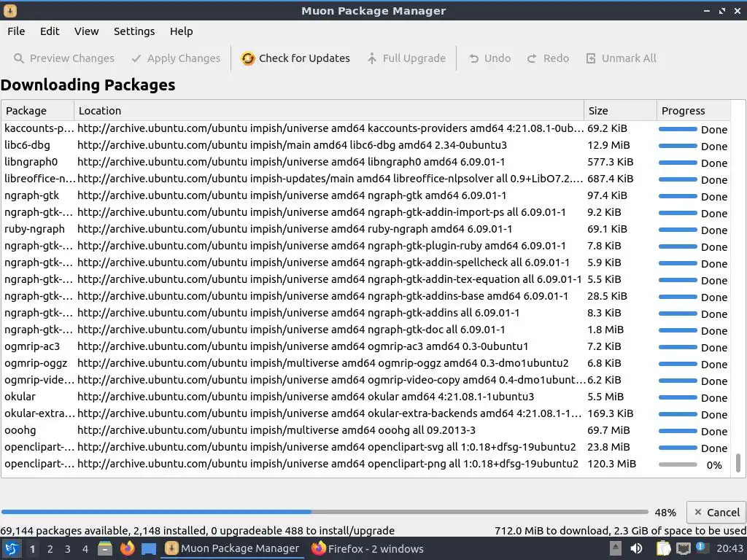
Task: Select the libngraph0 package row
Action: [x=365, y=162]
